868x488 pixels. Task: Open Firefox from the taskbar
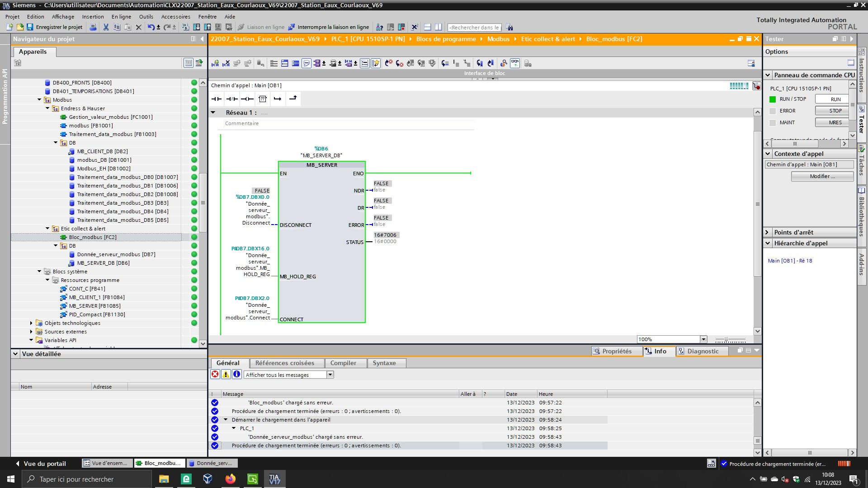[x=231, y=479]
